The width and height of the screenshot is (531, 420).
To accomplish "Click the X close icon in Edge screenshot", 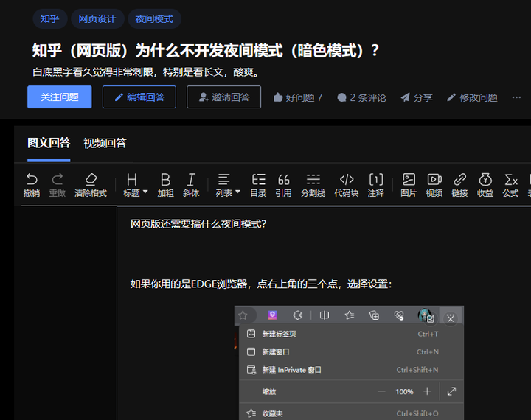I will pyautogui.click(x=451, y=318).
